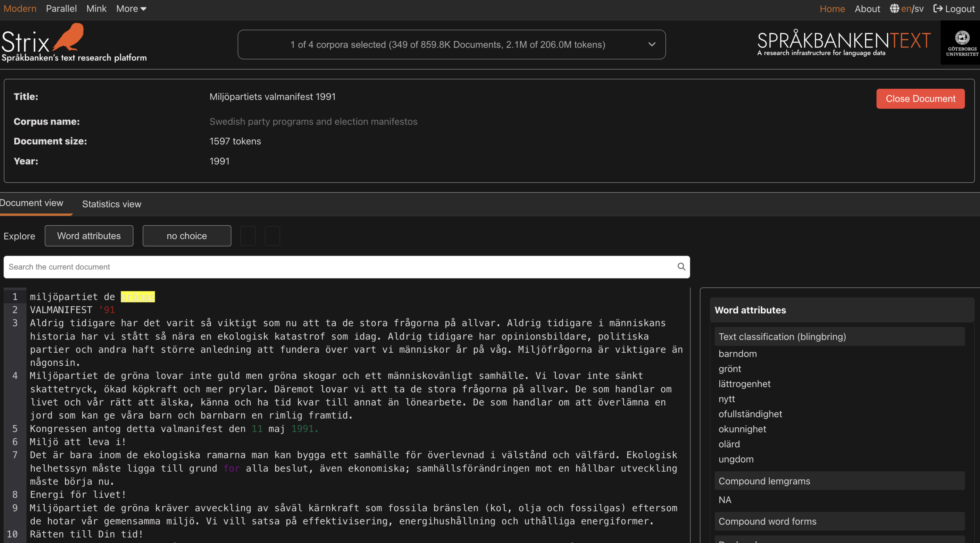Click the document size '1597 tokens'

click(x=235, y=141)
